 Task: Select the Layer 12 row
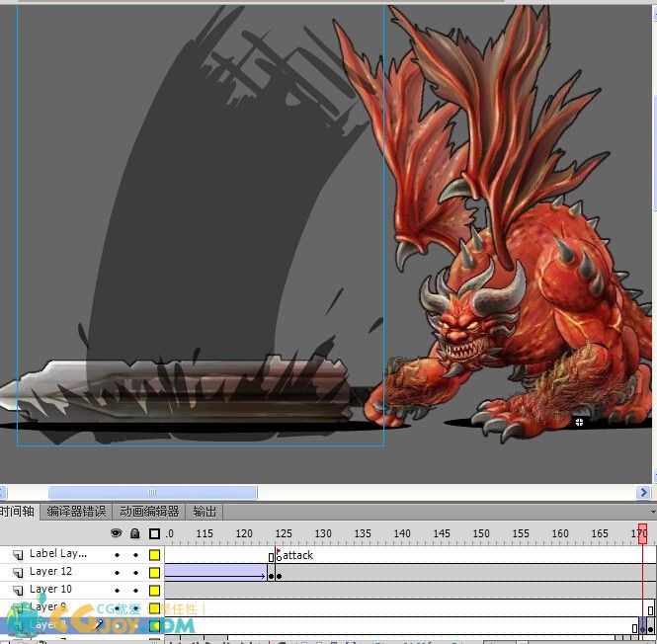click(x=82, y=572)
